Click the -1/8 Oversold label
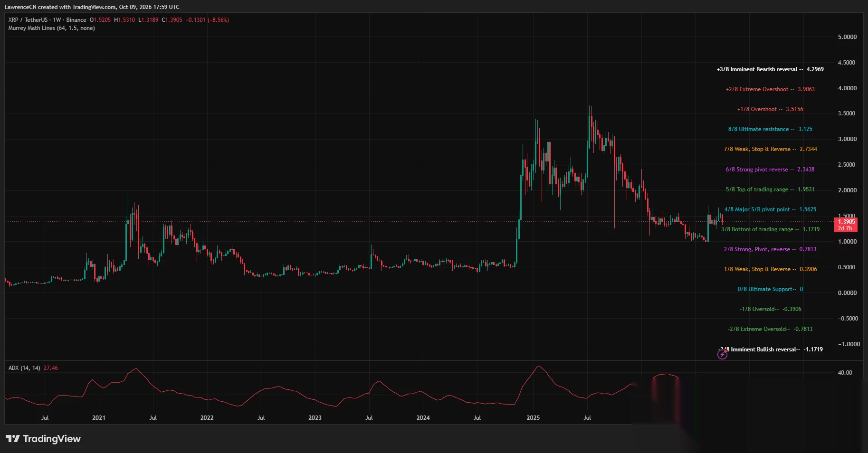Image resolution: width=868 pixels, height=453 pixels. (x=770, y=309)
